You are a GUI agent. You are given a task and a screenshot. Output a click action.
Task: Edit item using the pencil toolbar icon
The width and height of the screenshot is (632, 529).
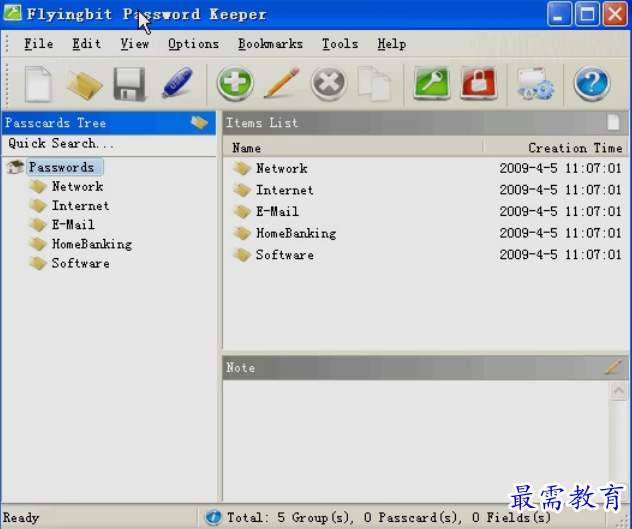[282, 83]
